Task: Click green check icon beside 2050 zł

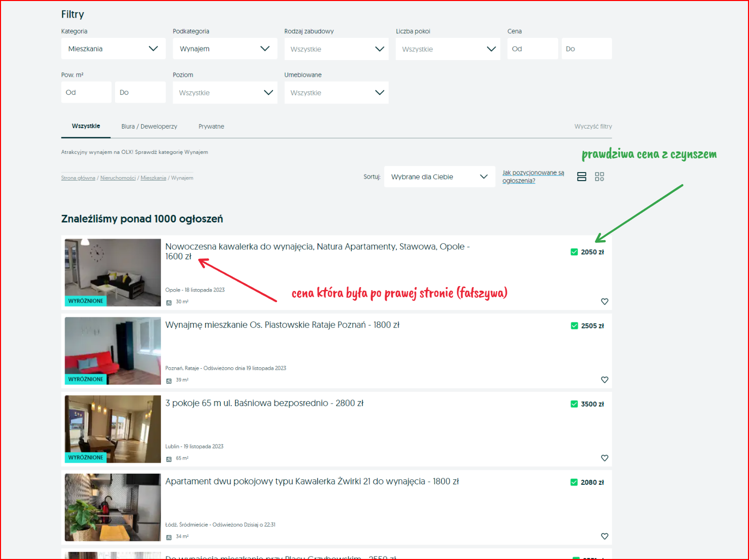Action: (x=574, y=252)
